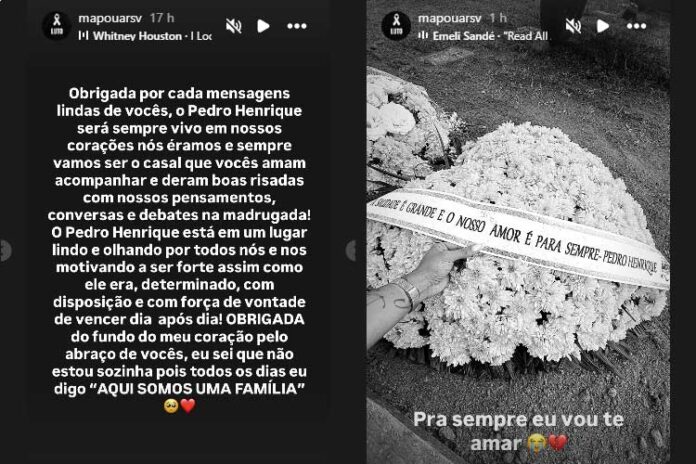The image size is (696, 464).
Task: Click the 1 h timestamp
Action: (x=498, y=18)
